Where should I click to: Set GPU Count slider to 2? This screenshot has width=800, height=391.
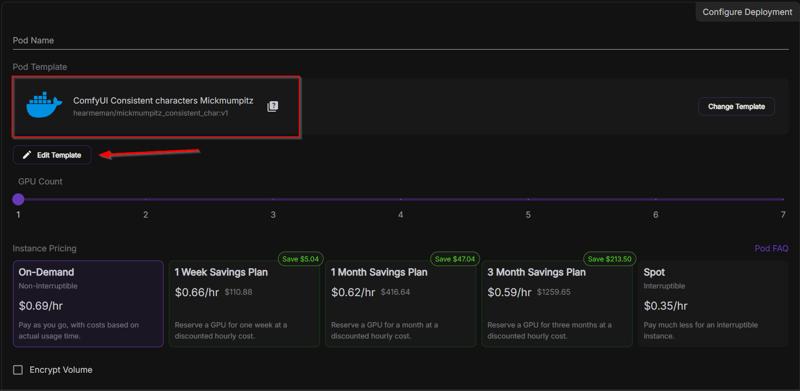pyautogui.click(x=146, y=199)
